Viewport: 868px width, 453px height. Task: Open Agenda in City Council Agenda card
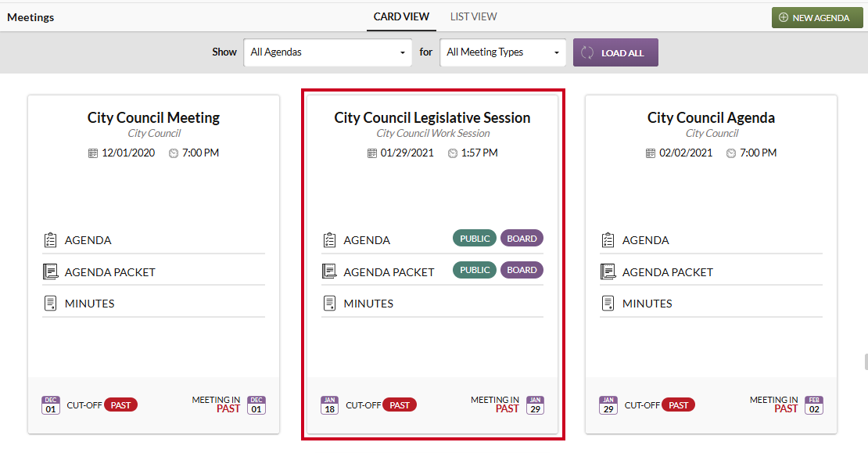(x=645, y=240)
